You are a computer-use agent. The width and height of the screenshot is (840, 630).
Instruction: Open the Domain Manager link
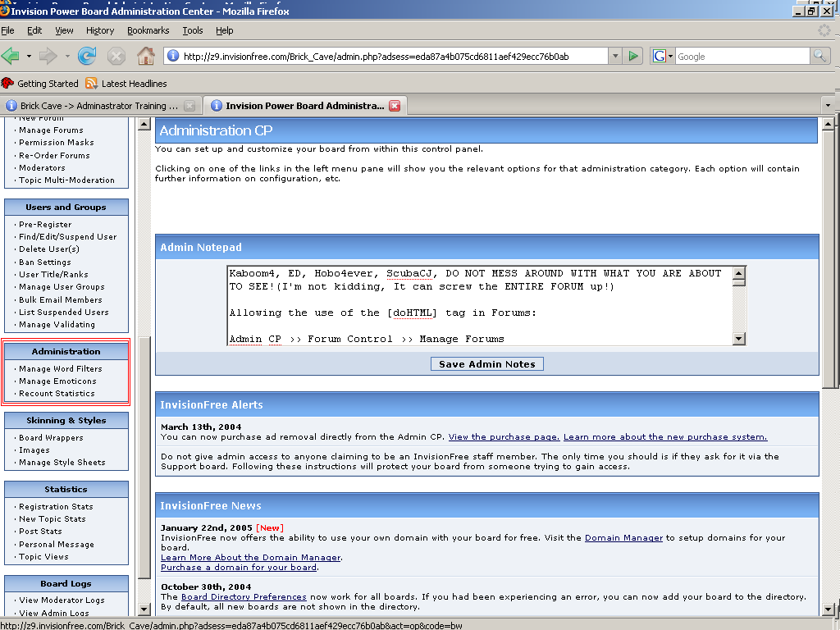[x=623, y=538]
